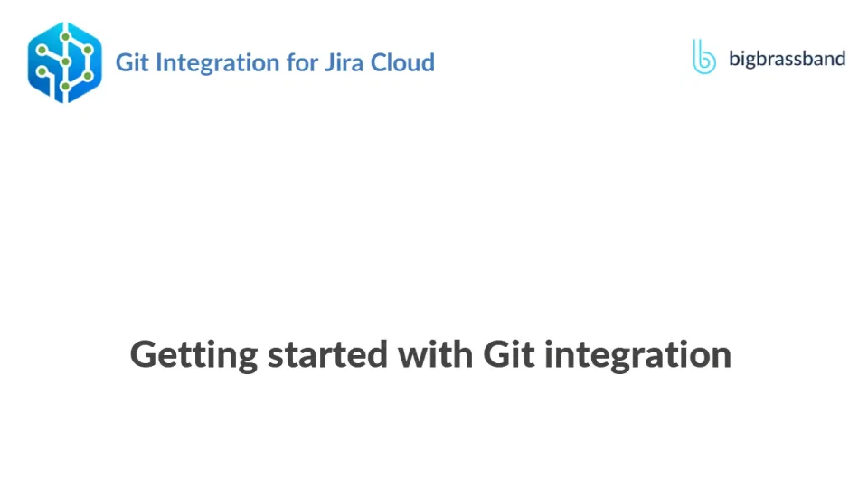Click the word 'Getting' in the slide heading

tap(193, 354)
